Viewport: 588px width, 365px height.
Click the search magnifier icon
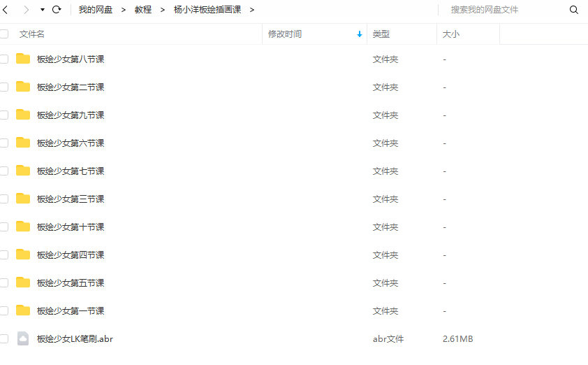click(574, 10)
